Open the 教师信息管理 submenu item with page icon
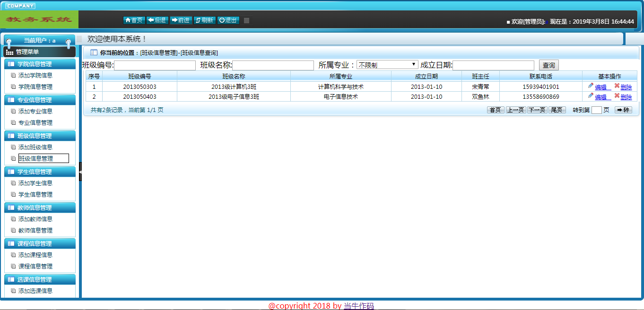The image size is (644, 310). (35, 230)
